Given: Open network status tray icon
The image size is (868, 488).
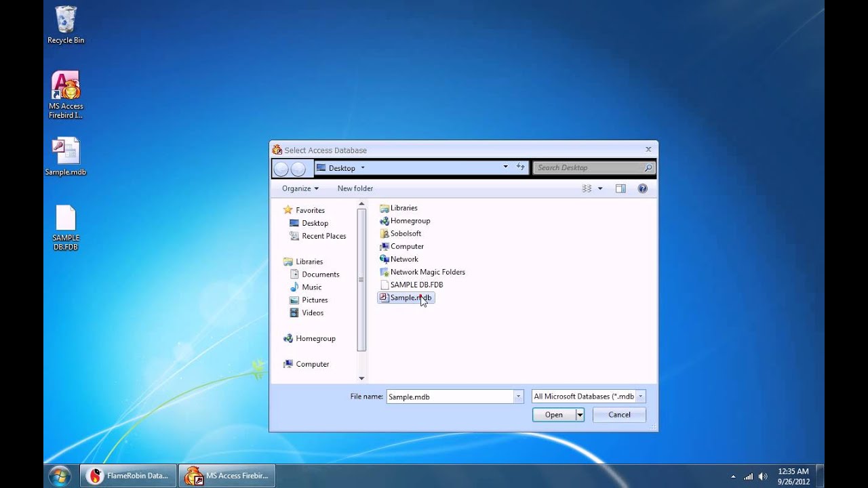Looking at the screenshot, I should (748, 476).
